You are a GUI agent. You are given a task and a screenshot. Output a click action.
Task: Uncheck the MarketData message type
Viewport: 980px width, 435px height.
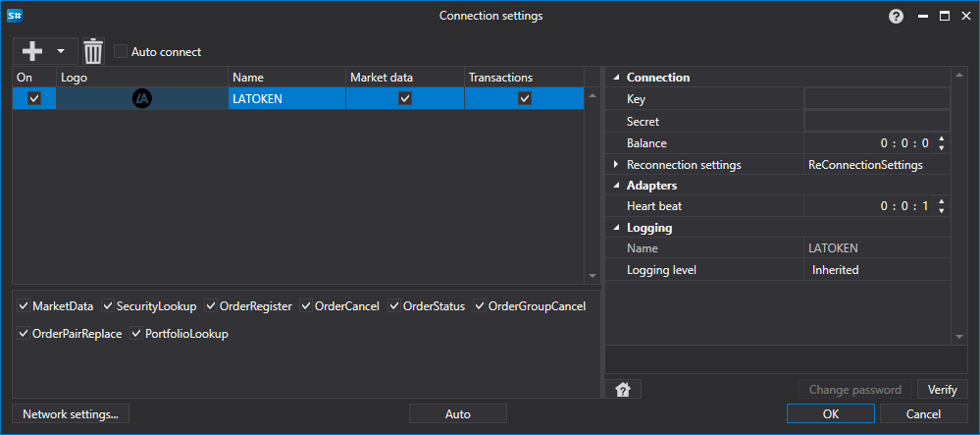coord(24,306)
